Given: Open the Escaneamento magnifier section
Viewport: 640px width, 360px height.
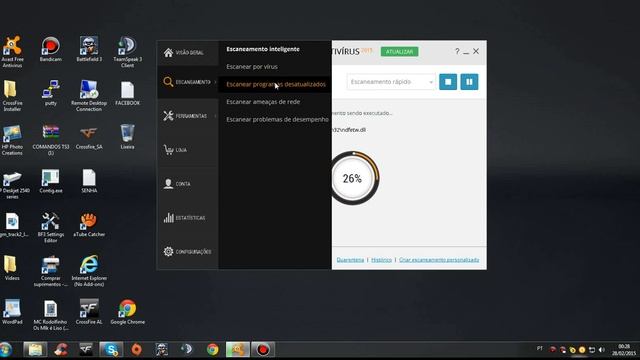Looking at the screenshot, I should (x=187, y=82).
